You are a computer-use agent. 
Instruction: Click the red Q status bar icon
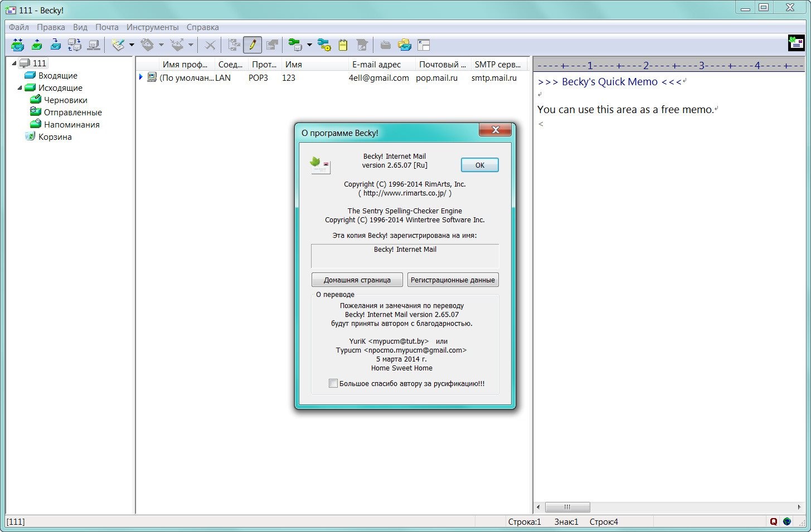pos(773,521)
